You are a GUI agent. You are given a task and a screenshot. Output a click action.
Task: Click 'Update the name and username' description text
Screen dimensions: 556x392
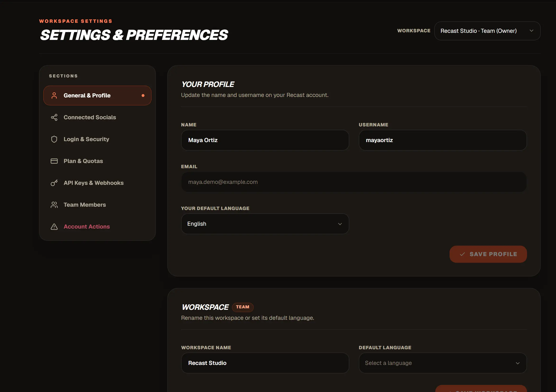[255, 95]
